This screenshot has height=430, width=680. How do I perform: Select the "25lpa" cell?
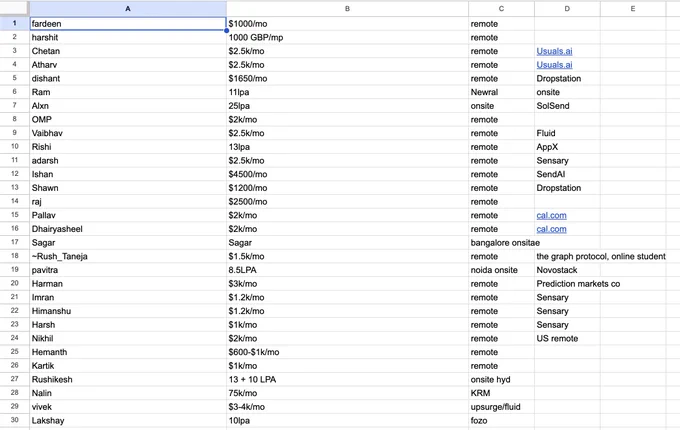point(347,106)
